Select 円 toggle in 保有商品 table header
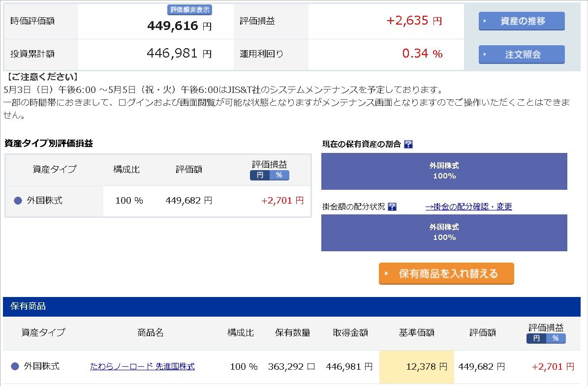 point(536,338)
